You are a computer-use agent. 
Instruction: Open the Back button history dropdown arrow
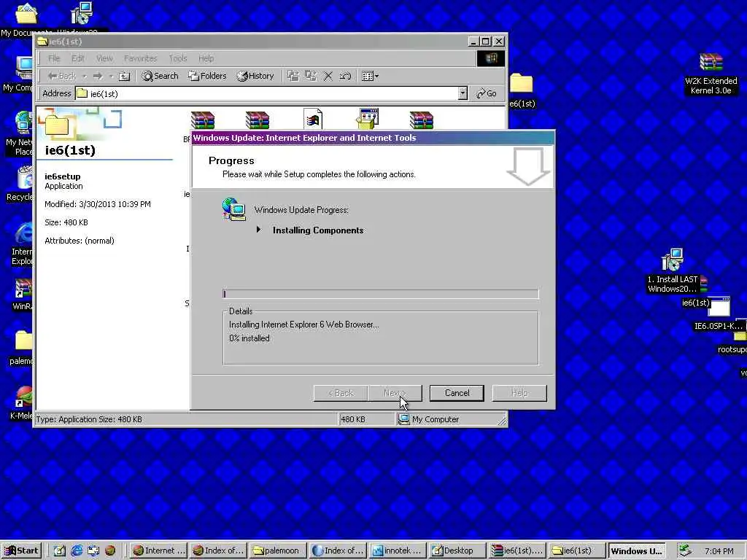click(x=85, y=76)
